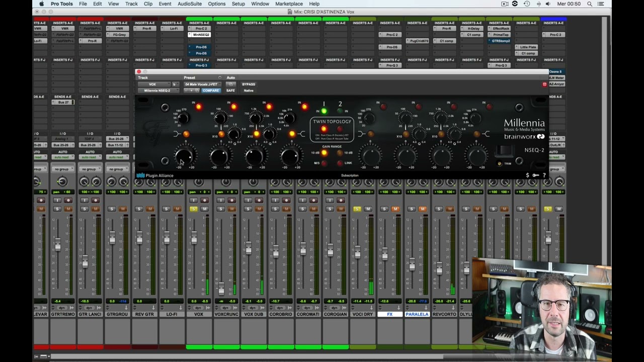Toggle the LINK LED button
This screenshot has height=362, width=644.
pos(340,163)
